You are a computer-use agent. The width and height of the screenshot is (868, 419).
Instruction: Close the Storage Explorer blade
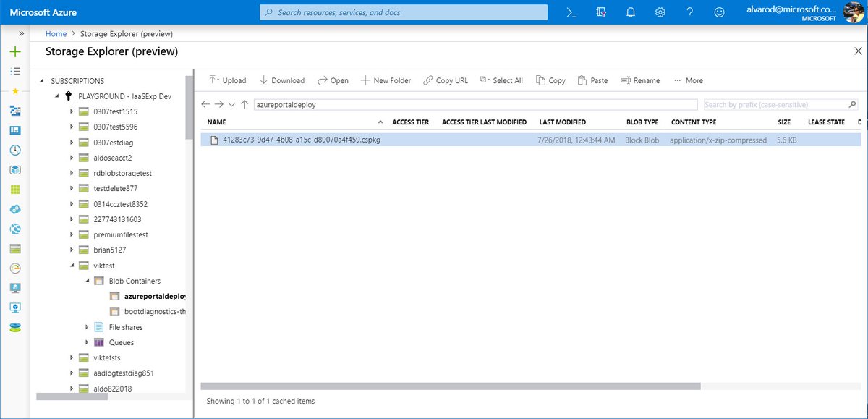click(857, 51)
